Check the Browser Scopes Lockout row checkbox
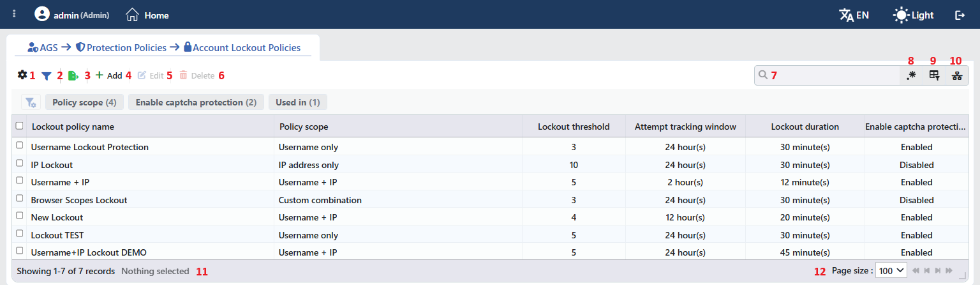980x285 pixels. 20,199
